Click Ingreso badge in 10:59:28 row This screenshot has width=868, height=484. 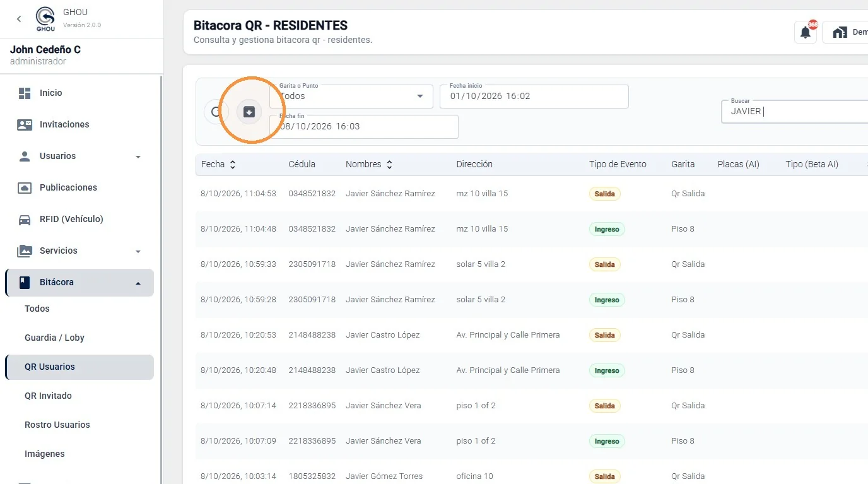(x=607, y=300)
